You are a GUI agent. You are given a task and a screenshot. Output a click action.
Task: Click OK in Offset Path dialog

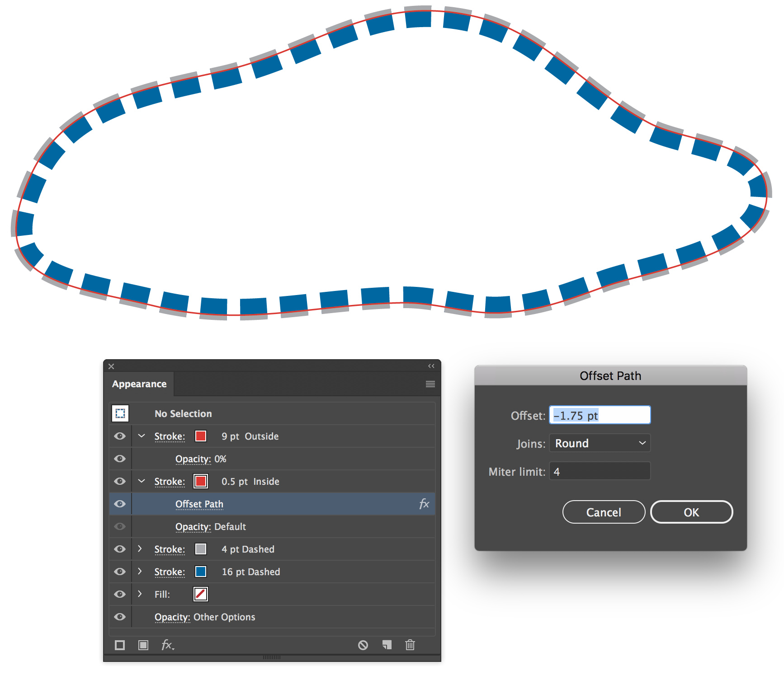click(691, 512)
